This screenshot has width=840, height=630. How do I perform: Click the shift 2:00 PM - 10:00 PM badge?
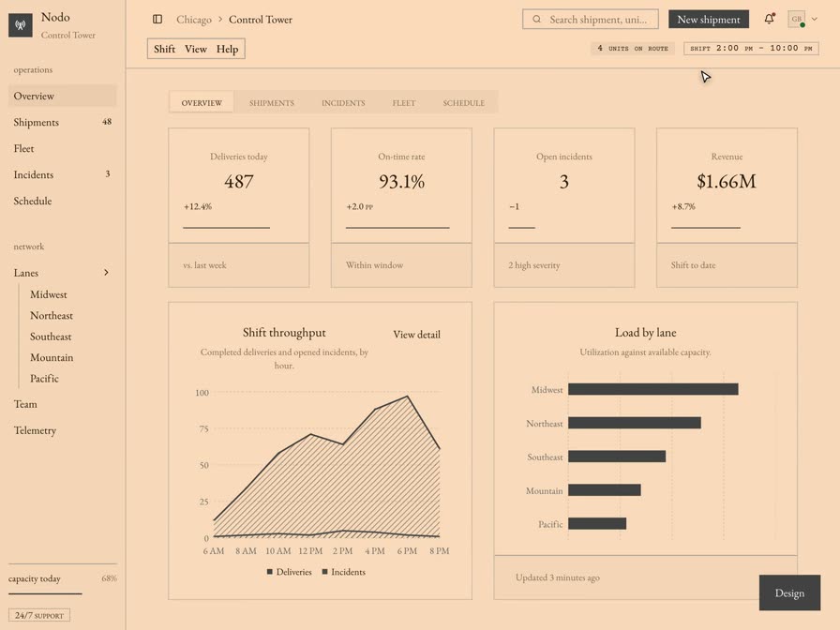(x=751, y=48)
